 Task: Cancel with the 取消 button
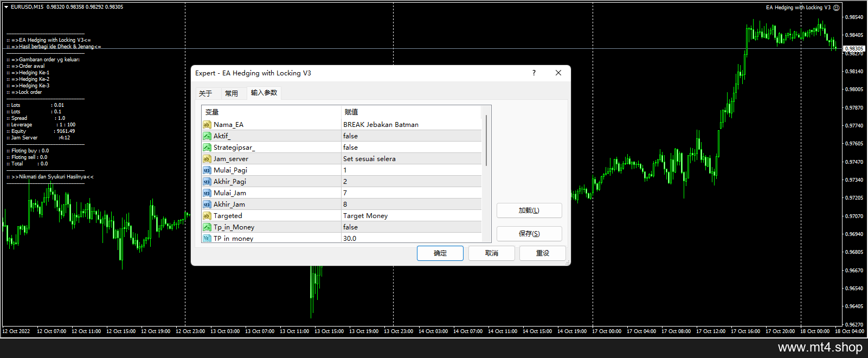point(492,253)
